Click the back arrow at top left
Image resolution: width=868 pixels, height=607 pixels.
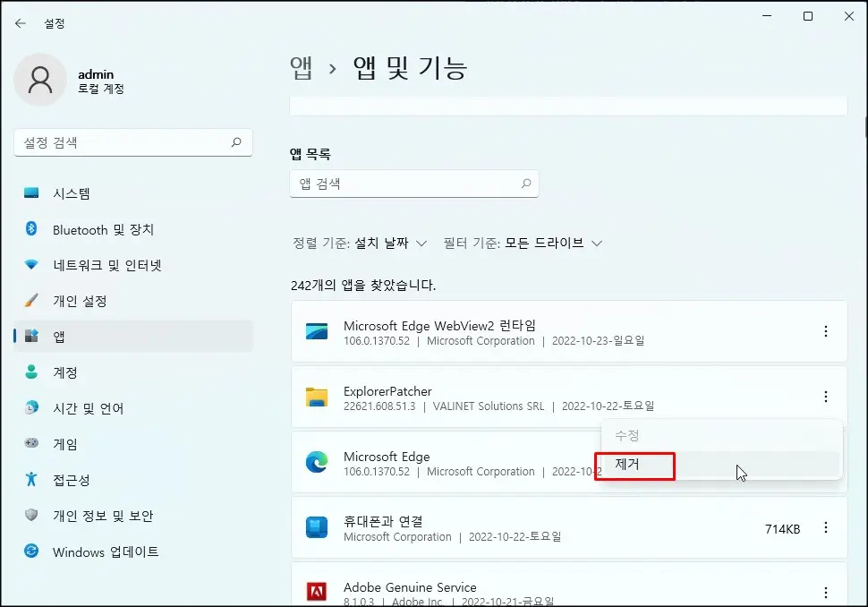pos(20,23)
